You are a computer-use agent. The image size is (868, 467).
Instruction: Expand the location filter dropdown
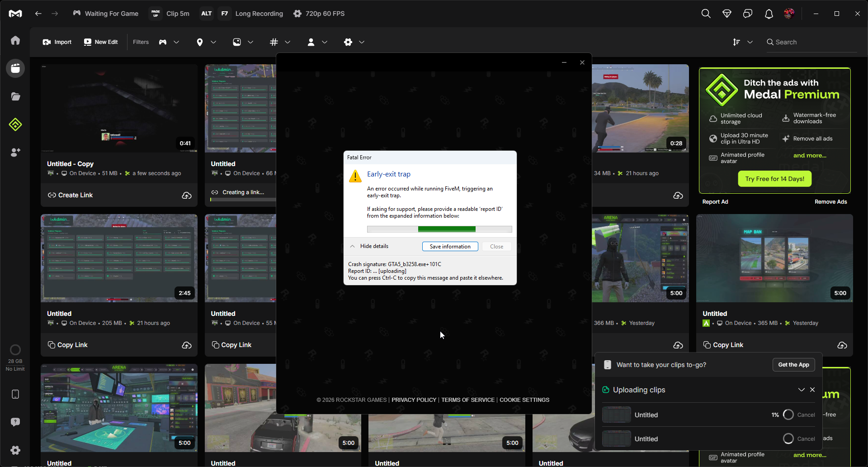click(x=206, y=42)
